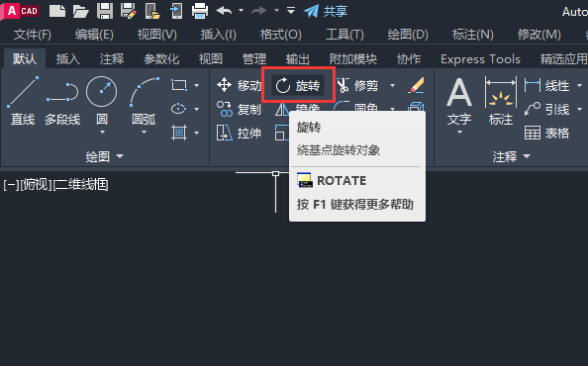Select the ellipse draw tool
Screen dimensions: 588x366
pos(179,109)
